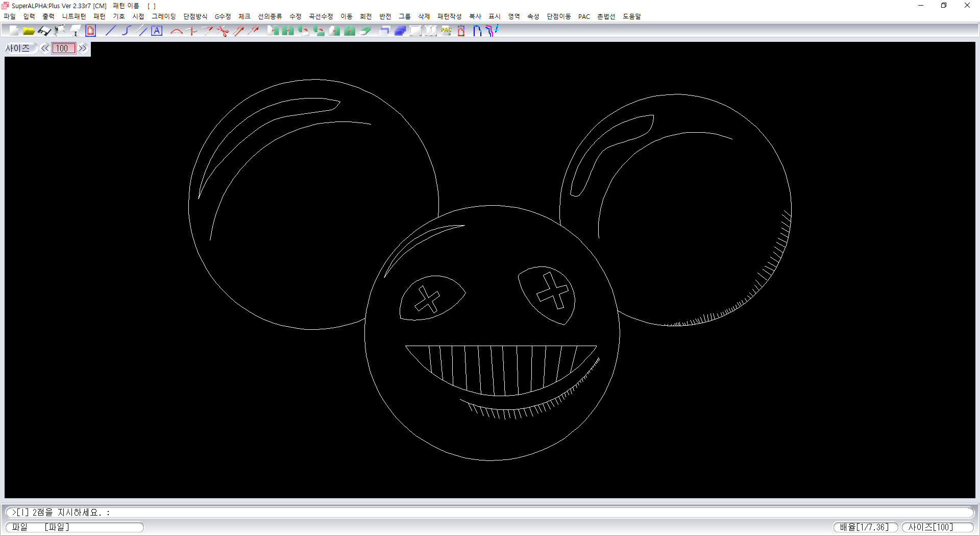Open the 곡선수정 menu
The height and width of the screenshot is (536, 980).
pos(321,16)
